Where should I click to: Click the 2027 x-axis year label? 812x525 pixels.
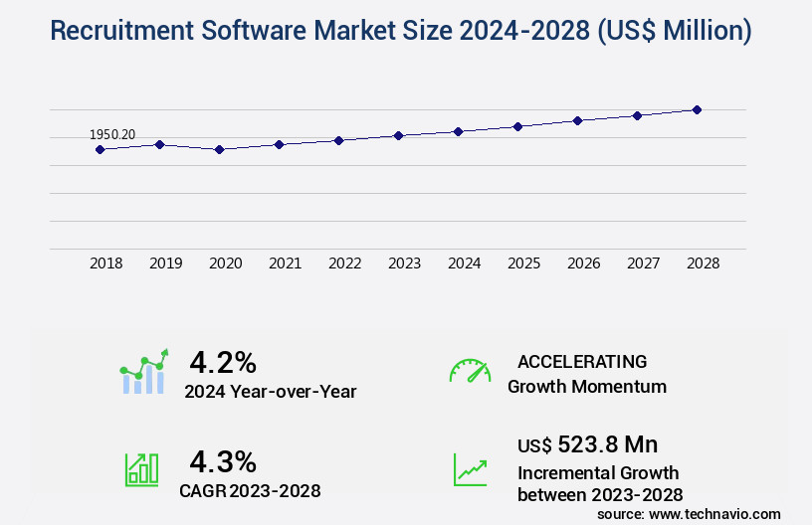click(643, 263)
